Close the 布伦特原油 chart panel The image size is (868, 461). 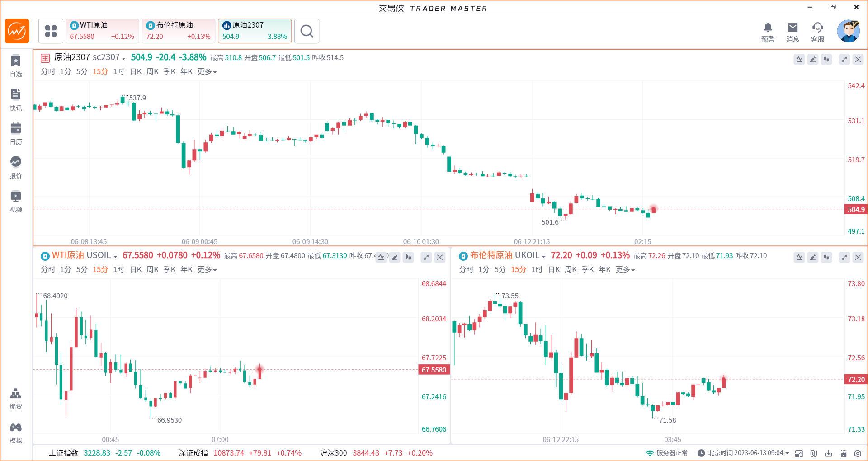click(858, 257)
